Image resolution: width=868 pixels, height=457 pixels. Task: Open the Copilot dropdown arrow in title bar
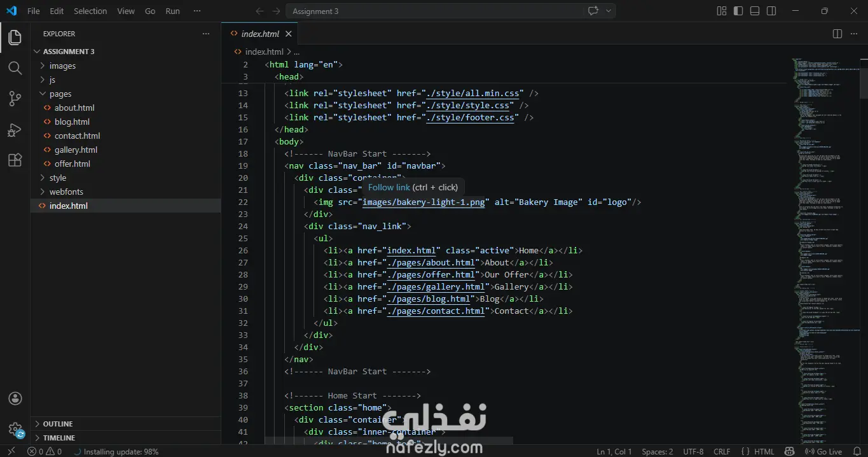pyautogui.click(x=609, y=11)
